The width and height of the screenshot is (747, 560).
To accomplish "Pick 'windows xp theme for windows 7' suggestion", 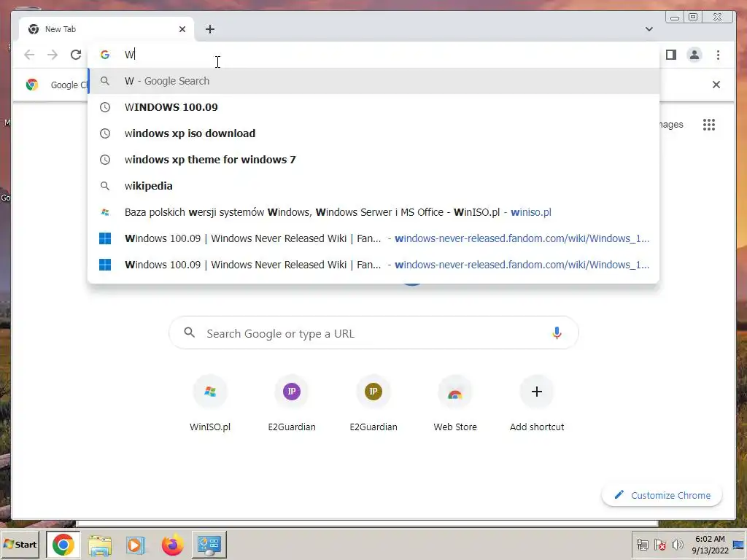I will [373, 160].
